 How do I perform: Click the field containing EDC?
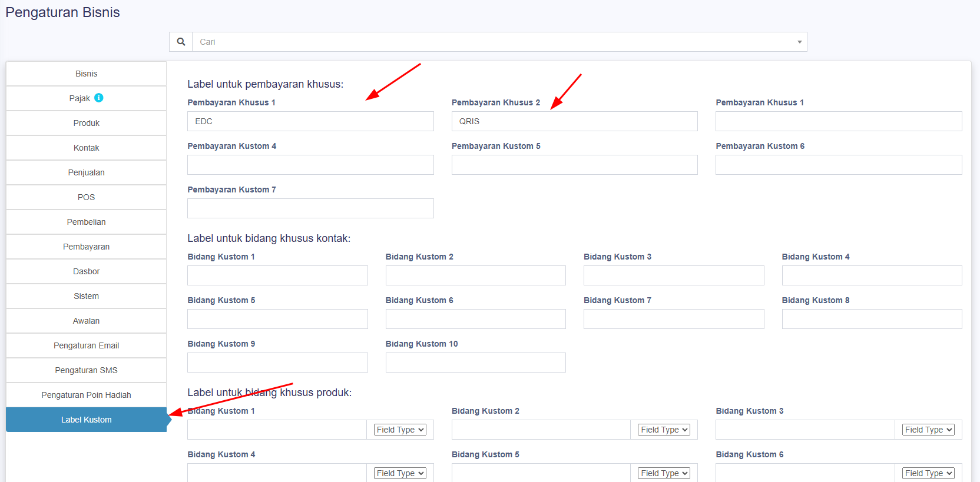(x=310, y=121)
